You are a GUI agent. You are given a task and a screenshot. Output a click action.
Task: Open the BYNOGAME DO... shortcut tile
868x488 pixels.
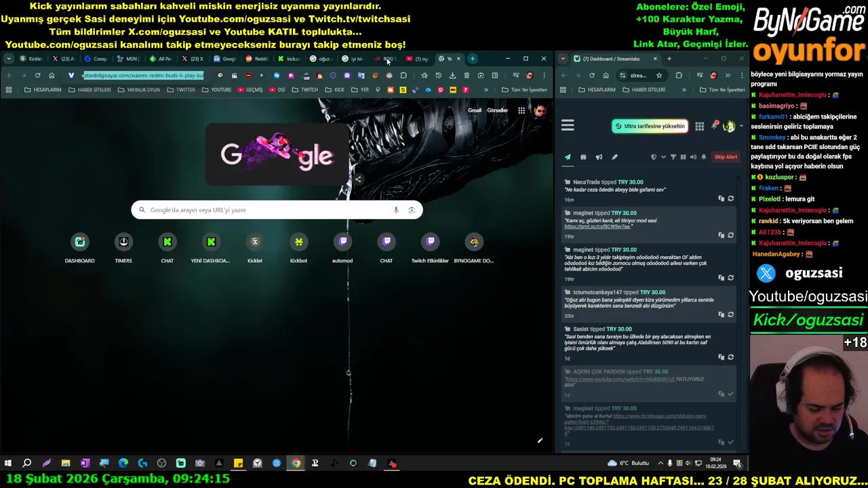(x=474, y=248)
